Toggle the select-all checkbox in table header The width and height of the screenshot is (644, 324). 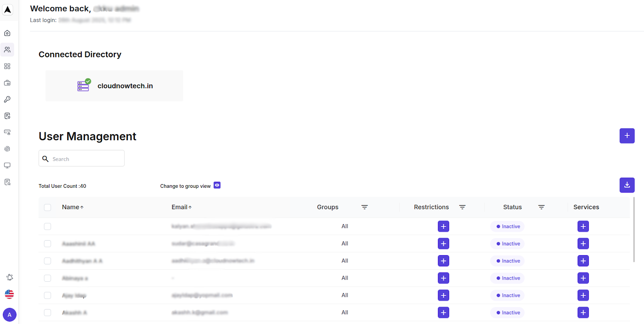coord(47,208)
